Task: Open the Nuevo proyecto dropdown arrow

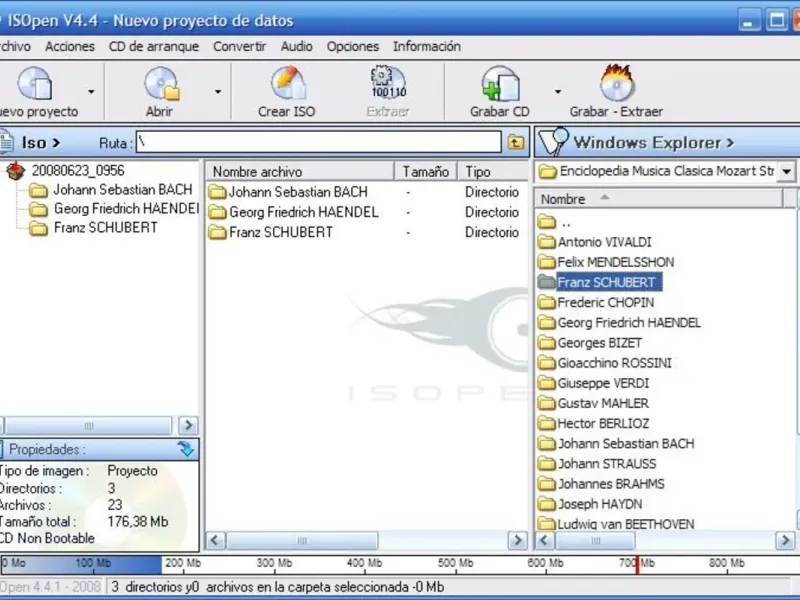Action: click(x=91, y=92)
